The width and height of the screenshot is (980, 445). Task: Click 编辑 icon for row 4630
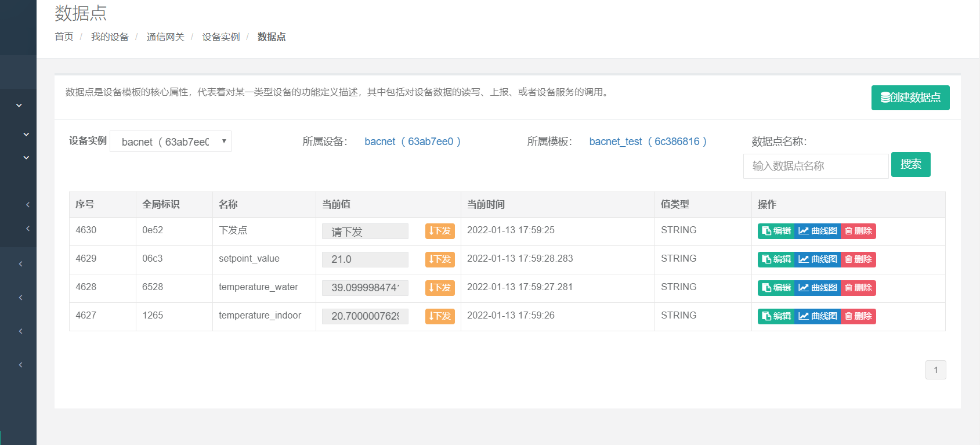776,231
